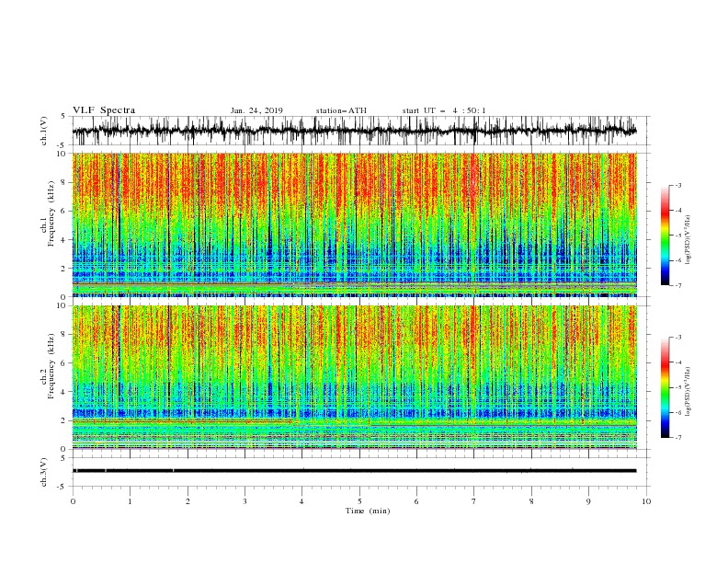
Task: Click the '-3' tick on ch.2 colorbar
Action: pyautogui.click(x=677, y=338)
